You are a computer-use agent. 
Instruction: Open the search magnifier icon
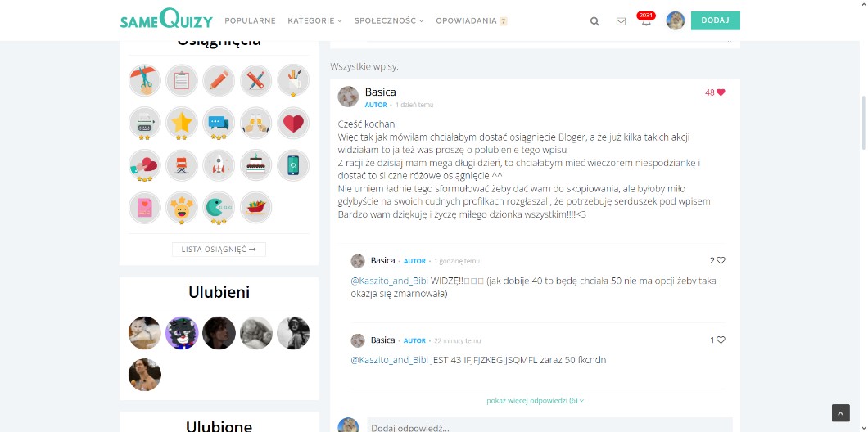[x=594, y=21]
